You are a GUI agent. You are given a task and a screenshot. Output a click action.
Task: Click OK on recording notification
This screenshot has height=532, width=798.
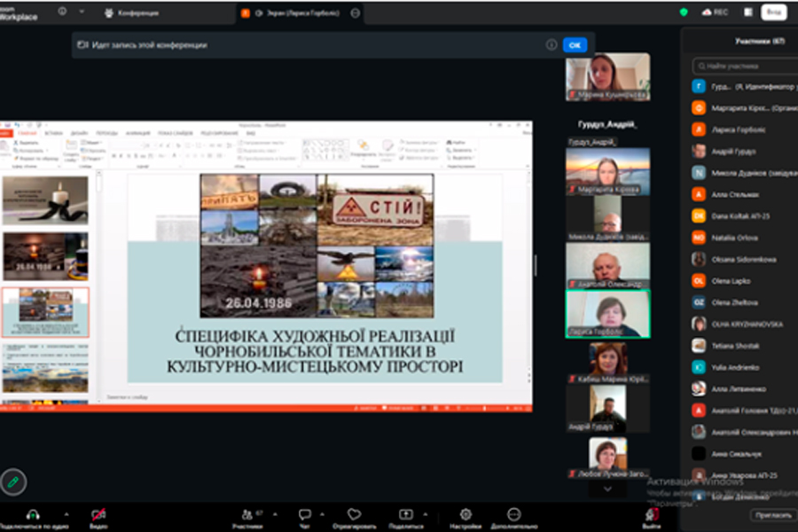click(x=575, y=45)
